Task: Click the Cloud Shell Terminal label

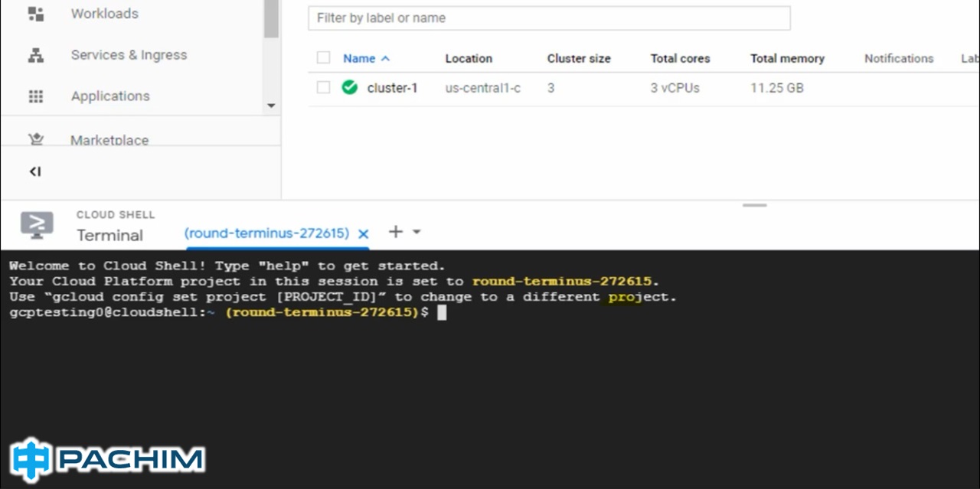Action: pyautogui.click(x=109, y=235)
